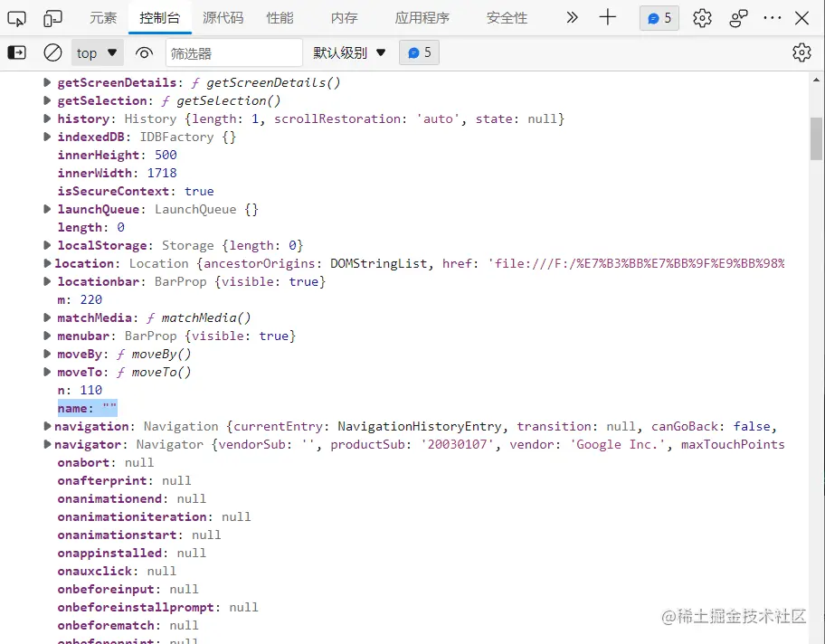Expand the navigator object
The height and width of the screenshot is (644, 825).
pos(47,445)
